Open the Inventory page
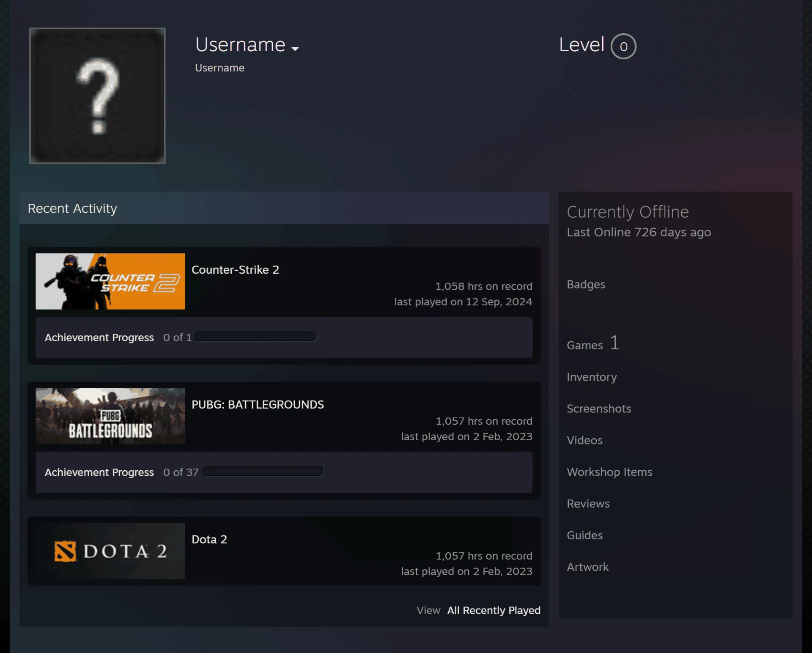Screen dimensions: 812x653 (592, 377)
